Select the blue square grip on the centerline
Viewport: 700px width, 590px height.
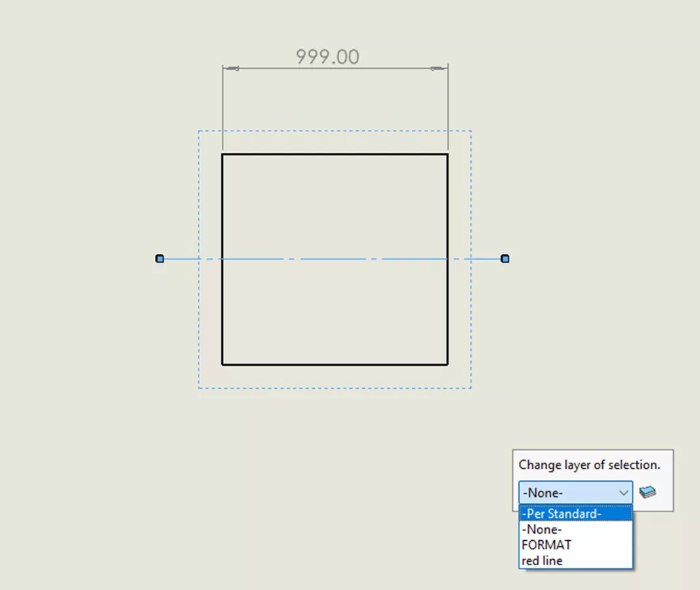pyautogui.click(x=159, y=258)
